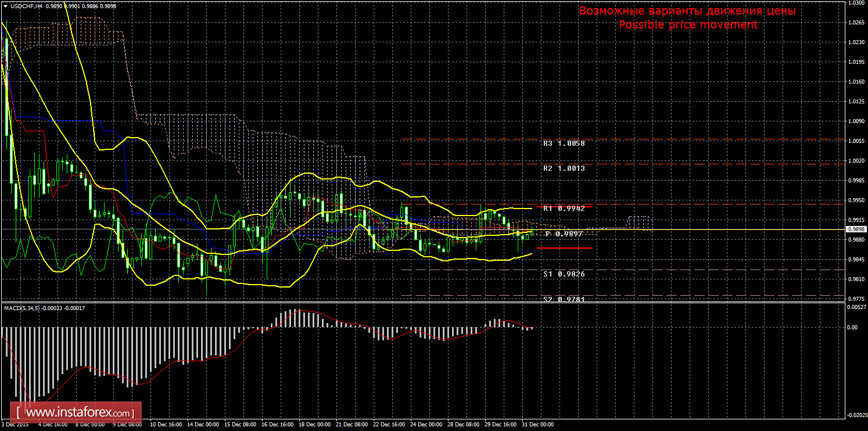Viewport: 868px width, 431px height.
Task: Select the R2 1.0013 resistance label
Action: pyautogui.click(x=564, y=168)
